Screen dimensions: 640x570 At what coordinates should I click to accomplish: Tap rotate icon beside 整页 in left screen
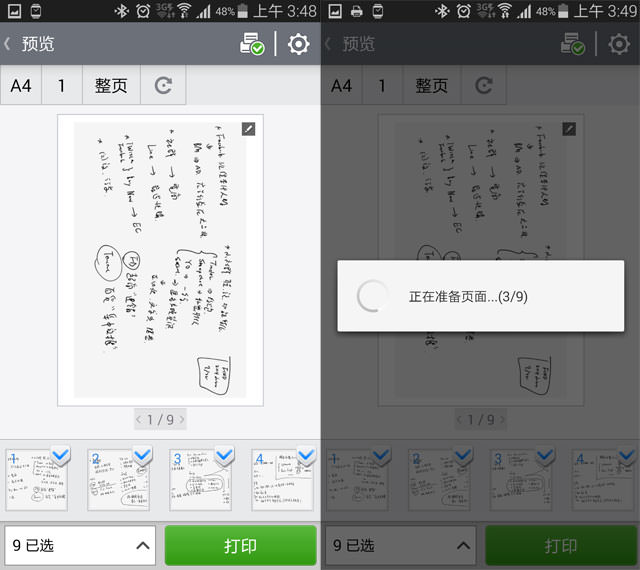click(x=163, y=86)
